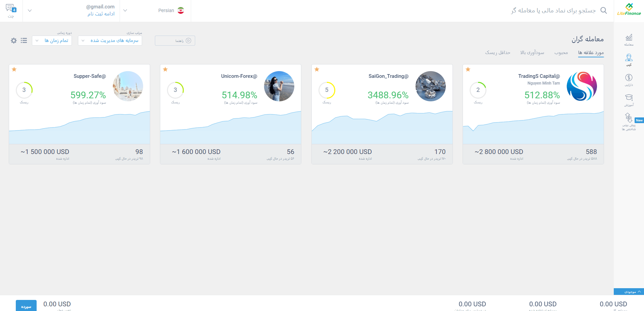Screen dimensions: 644x311
Task: Click risk level 3 circle on Supper-Safe
Action: coord(24,90)
